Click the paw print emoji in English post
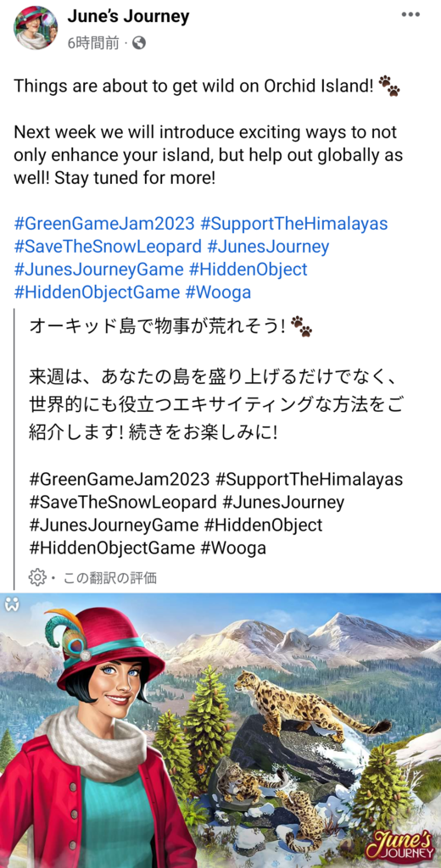The width and height of the screenshot is (441, 868). click(389, 86)
